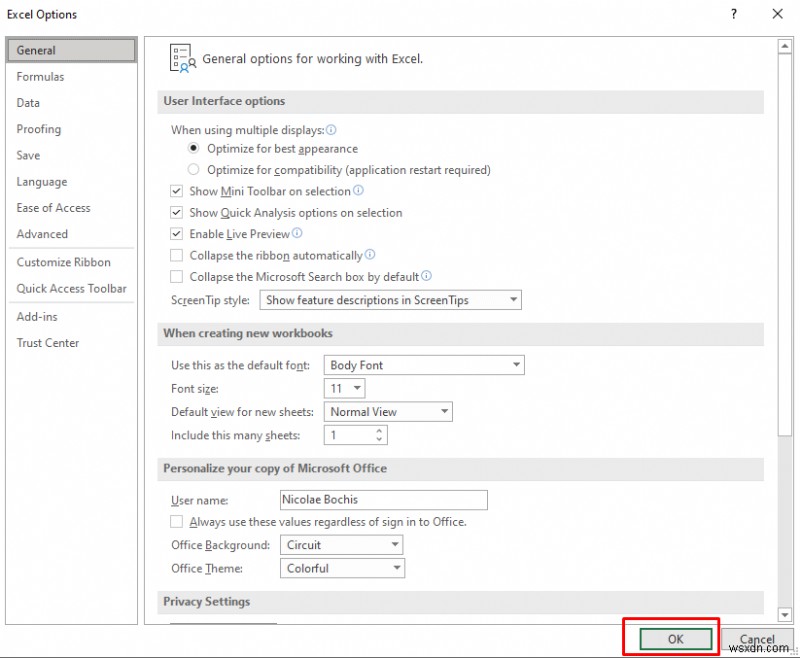Image resolution: width=800 pixels, height=658 pixels.
Task: Click the scrollbar down arrow
Action: [785, 615]
